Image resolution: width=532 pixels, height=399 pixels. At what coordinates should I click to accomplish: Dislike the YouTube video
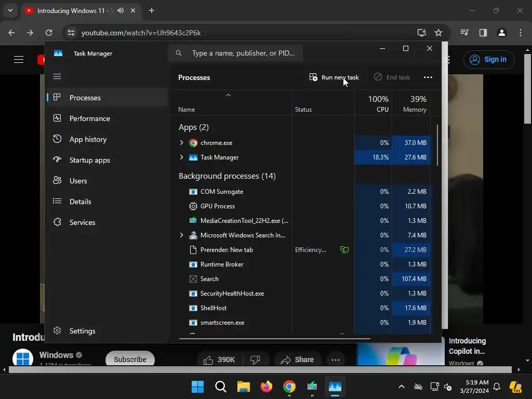pyautogui.click(x=255, y=360)
